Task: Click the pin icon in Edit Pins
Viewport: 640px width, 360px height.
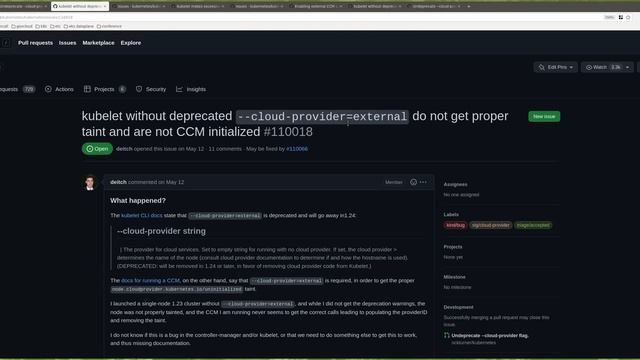Action: (542, 67)
